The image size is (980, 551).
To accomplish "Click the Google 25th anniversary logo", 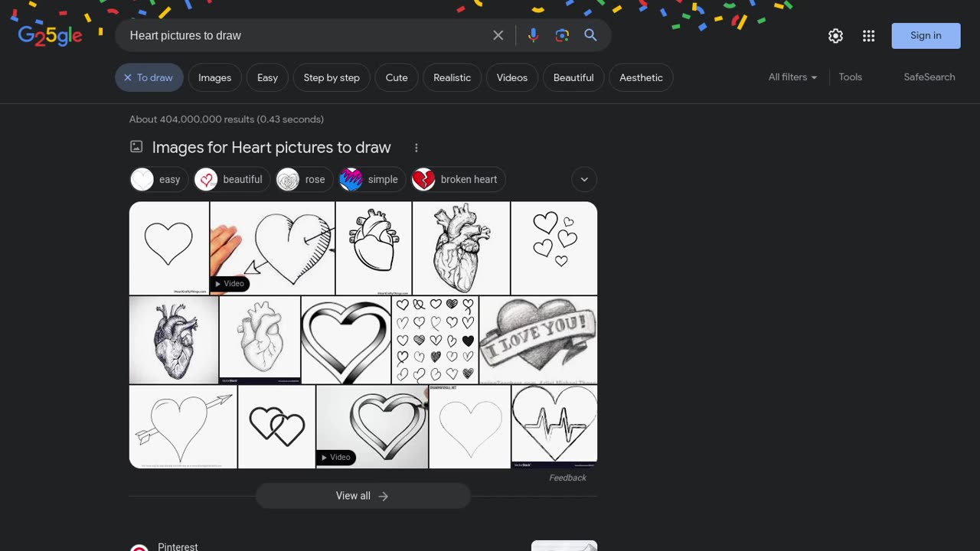I will 51,35.
